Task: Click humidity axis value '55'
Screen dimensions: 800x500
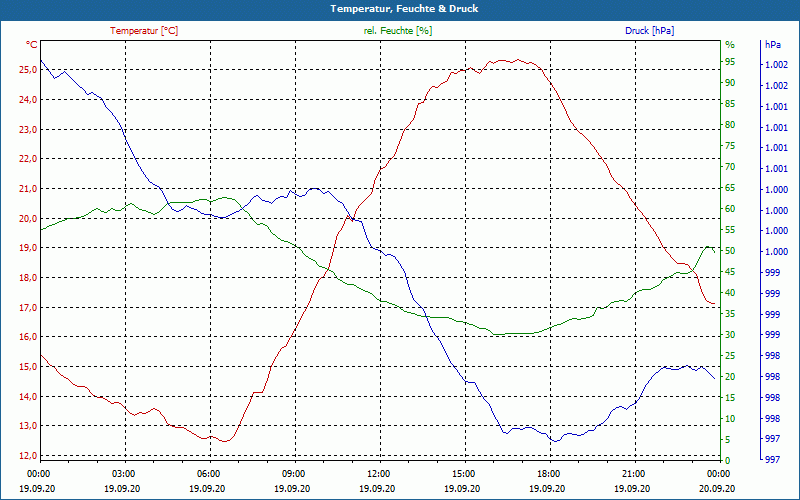Action: pyautogui.click(x=730, y=230)
